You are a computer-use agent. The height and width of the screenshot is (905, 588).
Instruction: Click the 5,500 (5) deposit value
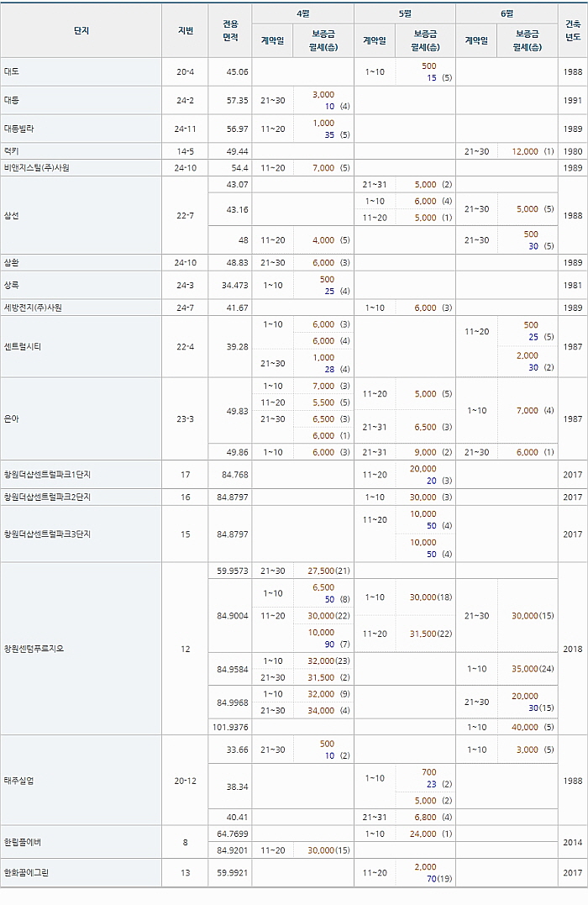coord(331,403)
